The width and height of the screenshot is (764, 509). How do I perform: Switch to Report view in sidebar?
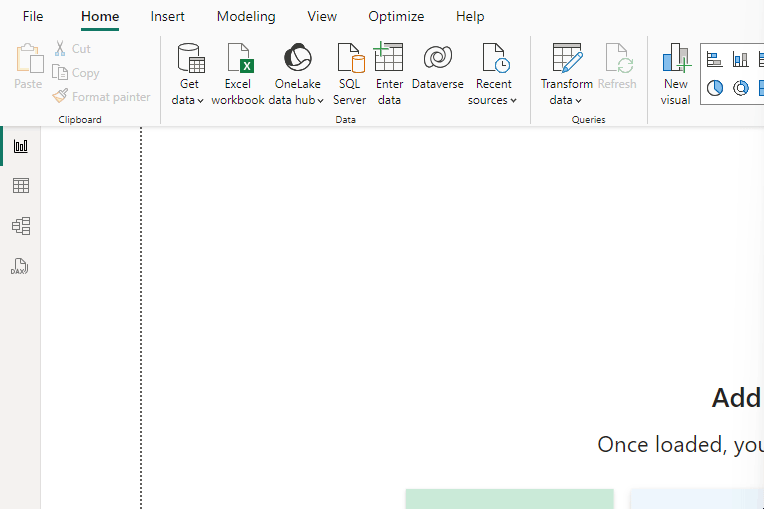pos(20,146)
